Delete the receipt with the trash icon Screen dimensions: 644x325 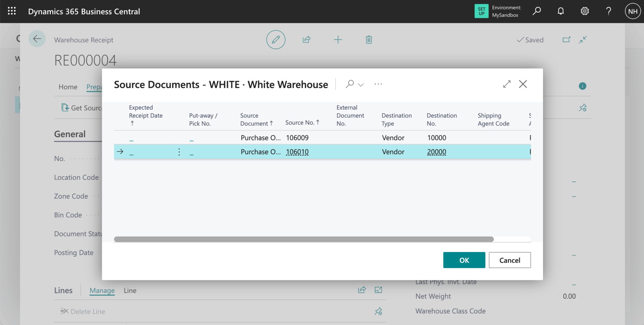pos(369,40)
